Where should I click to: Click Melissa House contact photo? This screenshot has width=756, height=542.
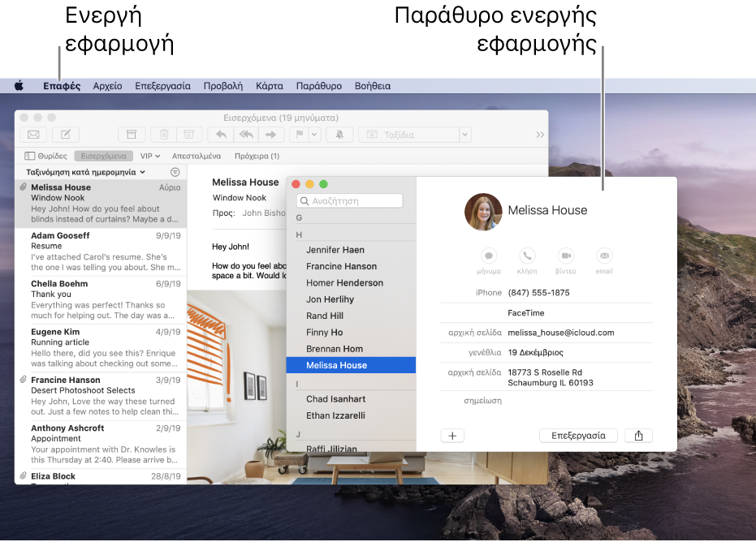coord(483,212)
